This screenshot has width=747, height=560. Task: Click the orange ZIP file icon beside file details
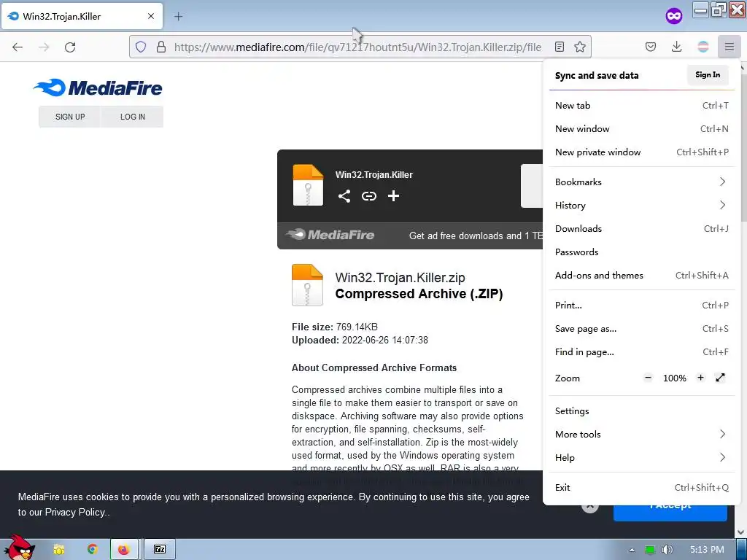pos(307,285)
